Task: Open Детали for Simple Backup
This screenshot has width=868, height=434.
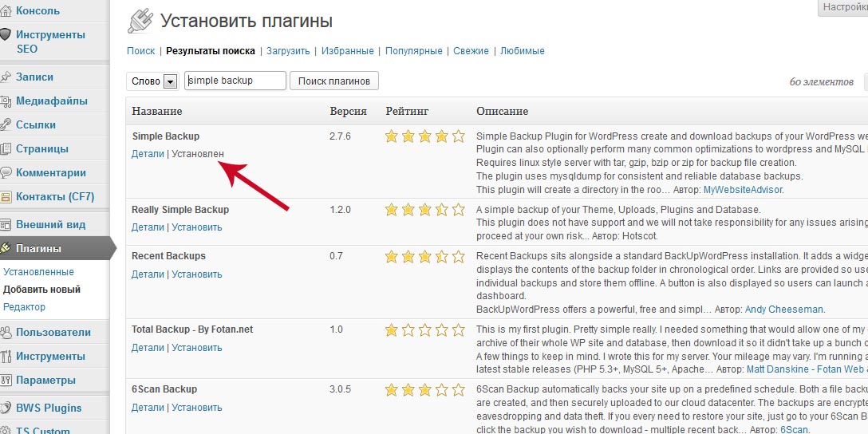Action: 148,154
